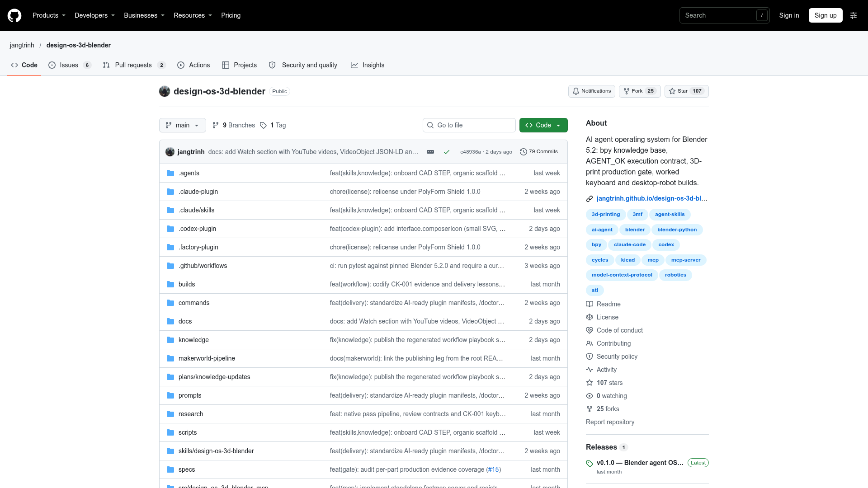This screenshot has height=488, width=868.
Task: Open the Products dropdown menu
Action: pos(49,15)
